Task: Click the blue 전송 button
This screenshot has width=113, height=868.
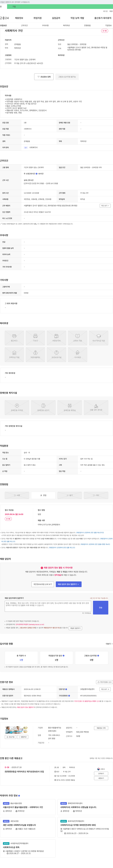Action: click(101, 608)
